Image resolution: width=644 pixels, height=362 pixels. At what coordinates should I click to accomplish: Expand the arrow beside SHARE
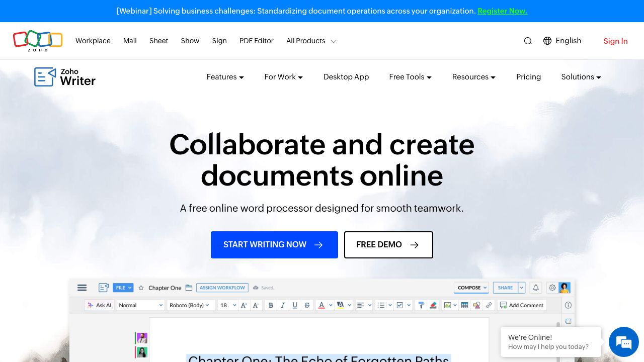(521, 288)
